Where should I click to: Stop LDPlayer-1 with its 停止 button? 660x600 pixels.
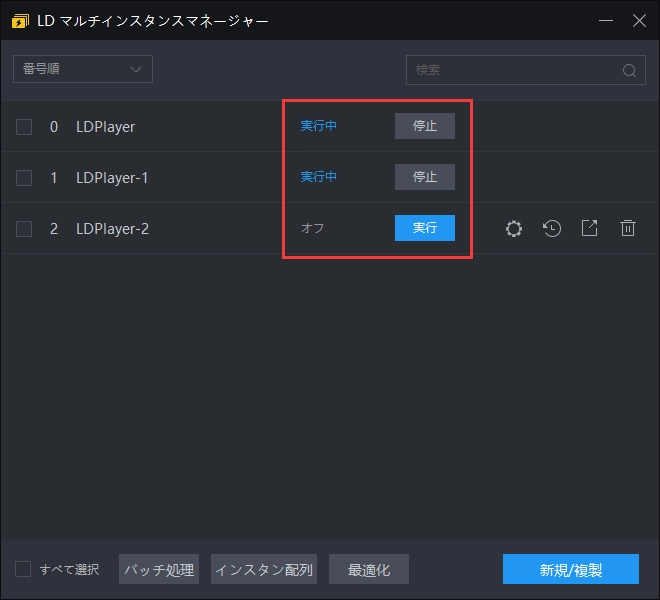425,177
